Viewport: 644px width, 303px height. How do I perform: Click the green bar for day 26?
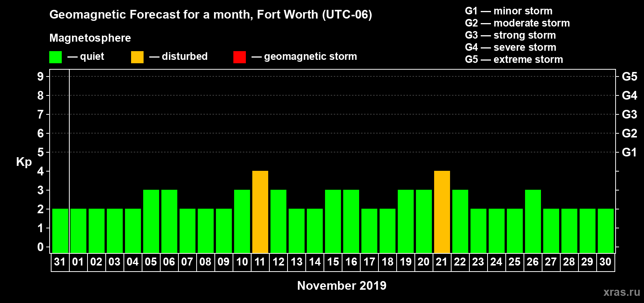pos(533,221)
